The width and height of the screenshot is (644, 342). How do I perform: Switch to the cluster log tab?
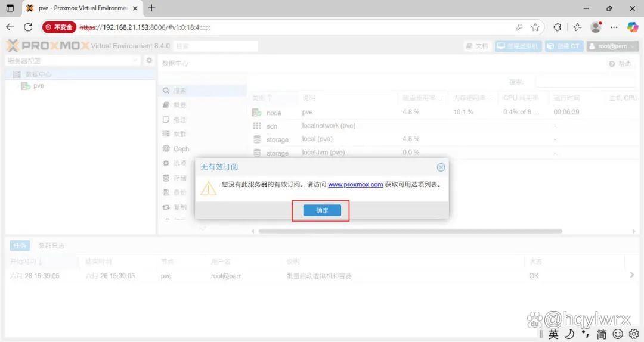tap(51, 245)
